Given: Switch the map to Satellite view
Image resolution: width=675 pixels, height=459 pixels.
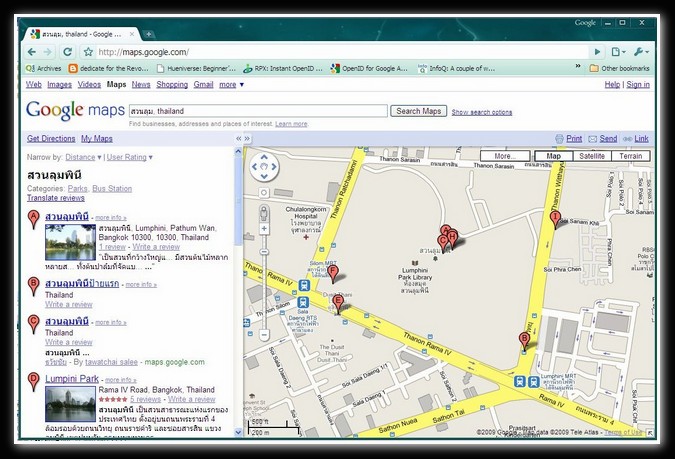Looking at the screenshot, I should 592,156.
